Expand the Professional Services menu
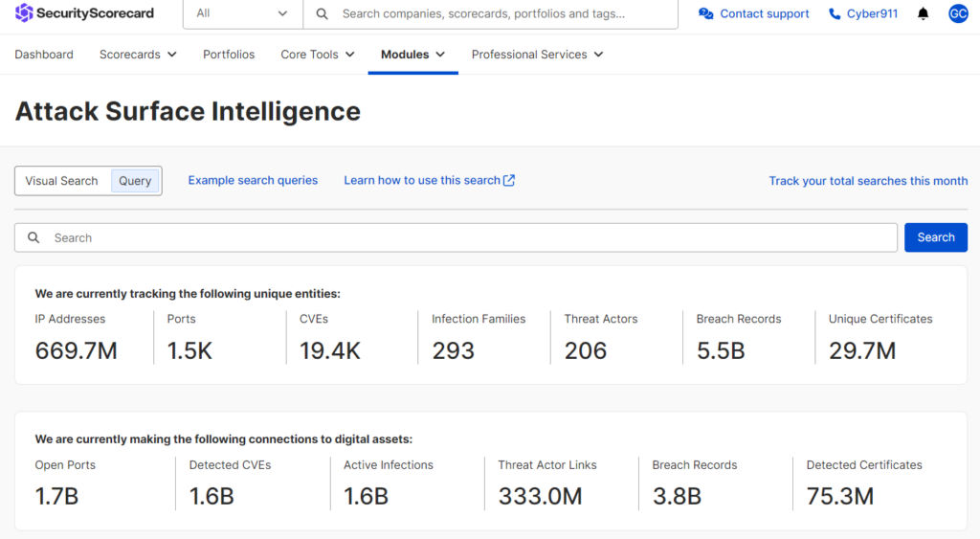The height and width of the screenshot is (539, 980). 538,55
